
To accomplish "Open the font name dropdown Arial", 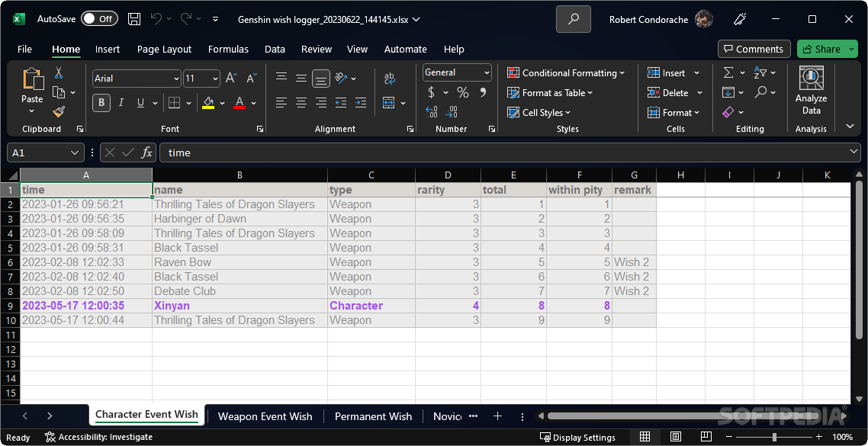I will [x=176, y=79].
